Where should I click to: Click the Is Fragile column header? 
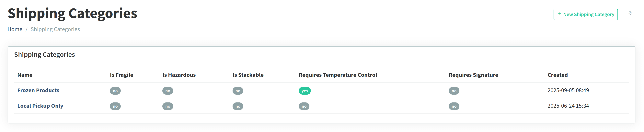[x=121, y=75]
